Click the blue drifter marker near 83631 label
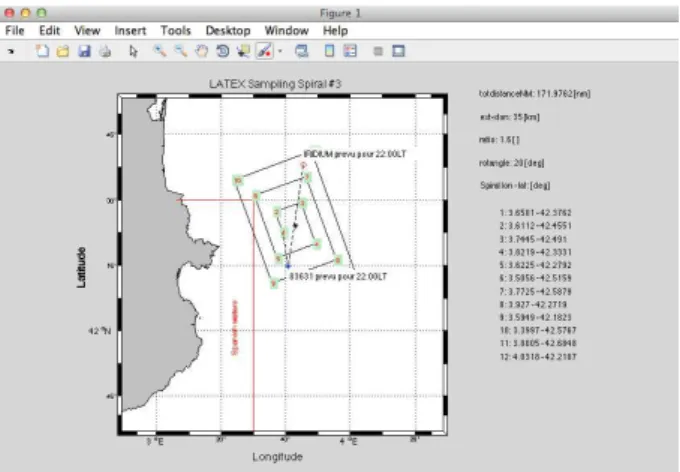The width and height of the screenshot is (680, 472). (288, 266)
